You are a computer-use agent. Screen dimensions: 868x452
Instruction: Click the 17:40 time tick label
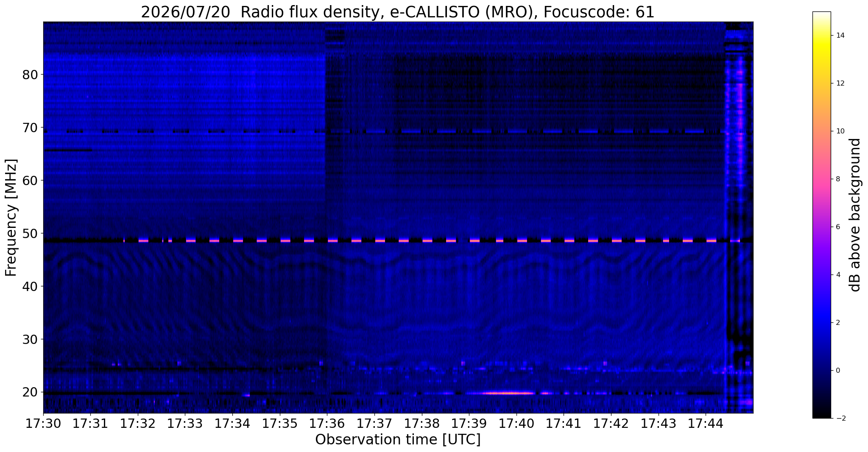click(x=516, y=424)
